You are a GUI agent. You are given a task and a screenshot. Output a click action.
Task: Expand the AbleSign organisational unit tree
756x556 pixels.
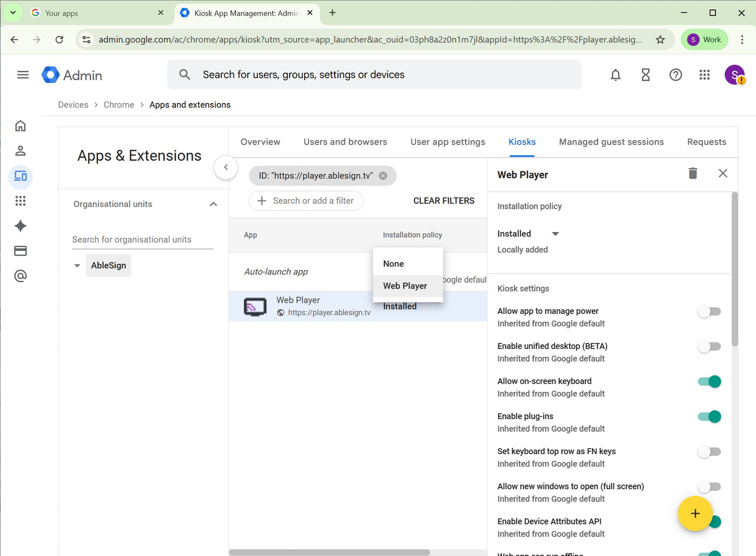tap(77, 265)
